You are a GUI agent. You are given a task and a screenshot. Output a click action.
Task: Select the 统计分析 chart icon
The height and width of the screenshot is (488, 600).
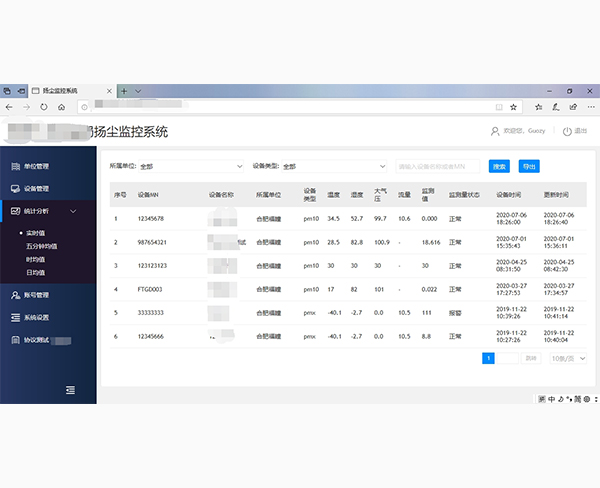coord(15,211)
